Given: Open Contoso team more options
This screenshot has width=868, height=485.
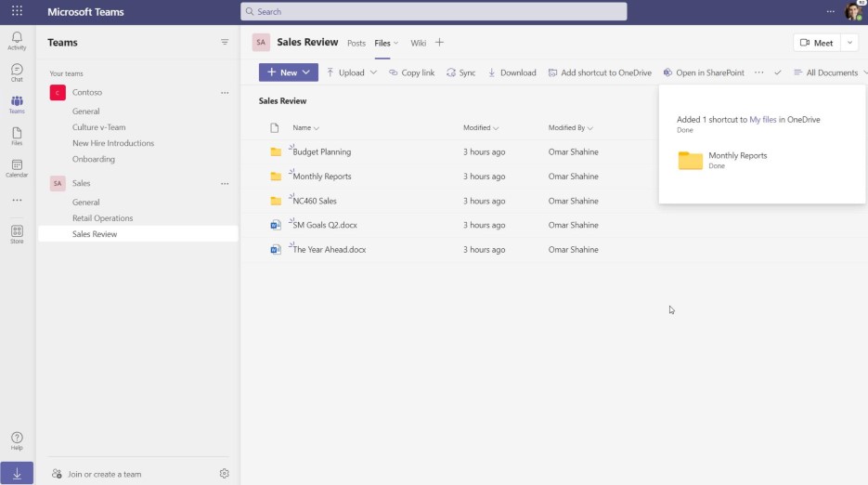Looking at the screenshot, I should 225,93.
